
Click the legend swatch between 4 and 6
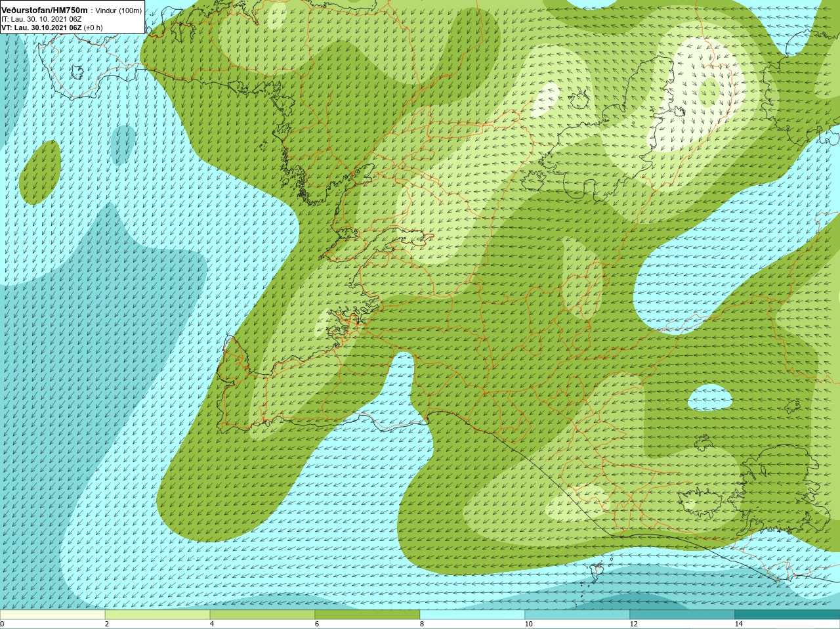pos(262,615)
